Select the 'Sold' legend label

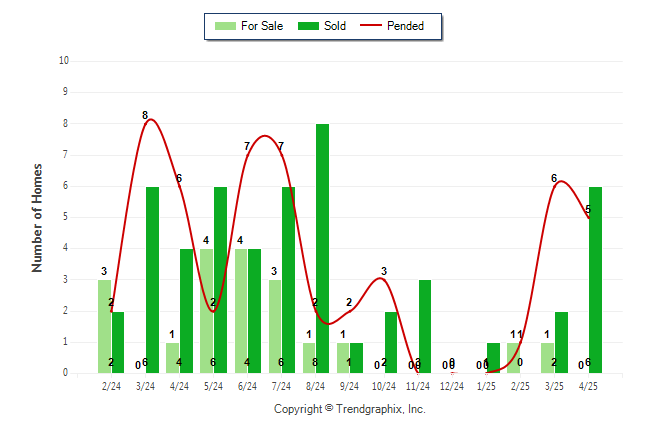tap(335, 26)
